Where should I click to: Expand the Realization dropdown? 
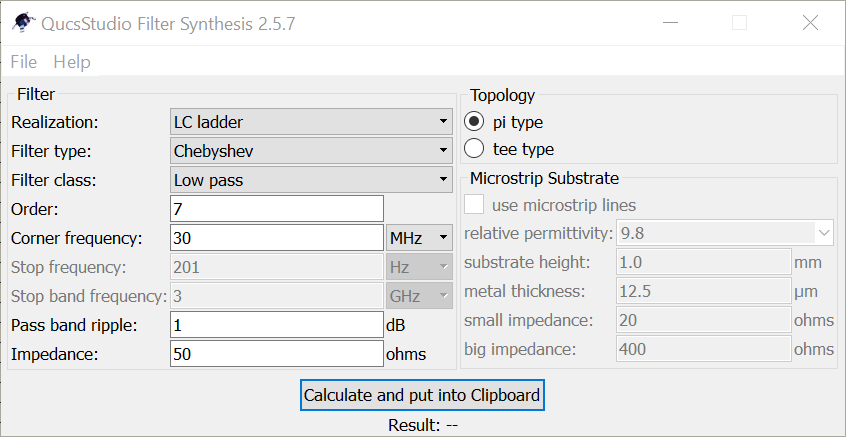tap(311, 122)
